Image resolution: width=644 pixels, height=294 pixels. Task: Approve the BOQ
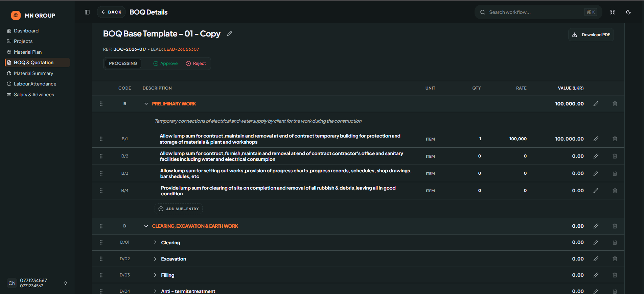coord(165,64)
